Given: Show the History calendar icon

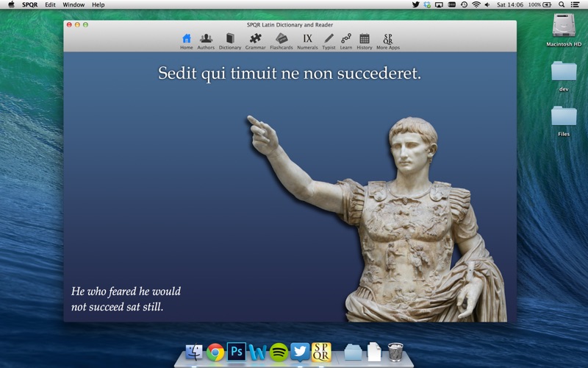Looking at the screenshot, I should pos(365,41).
